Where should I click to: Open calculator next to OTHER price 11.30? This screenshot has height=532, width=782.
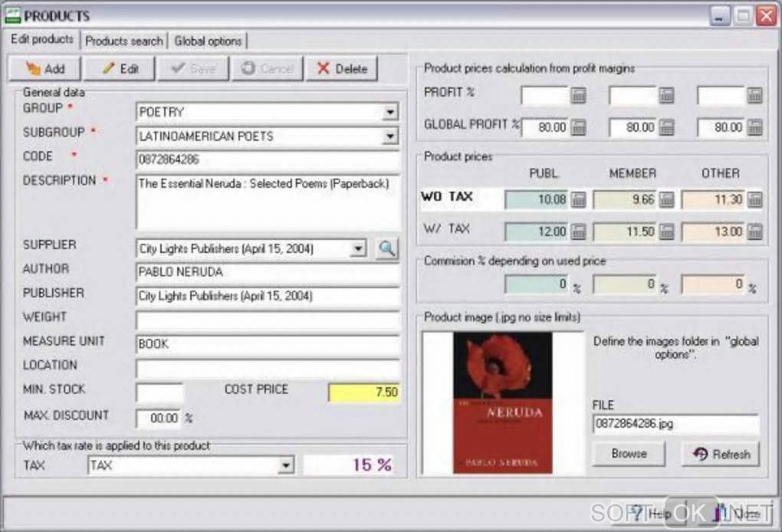754,200
